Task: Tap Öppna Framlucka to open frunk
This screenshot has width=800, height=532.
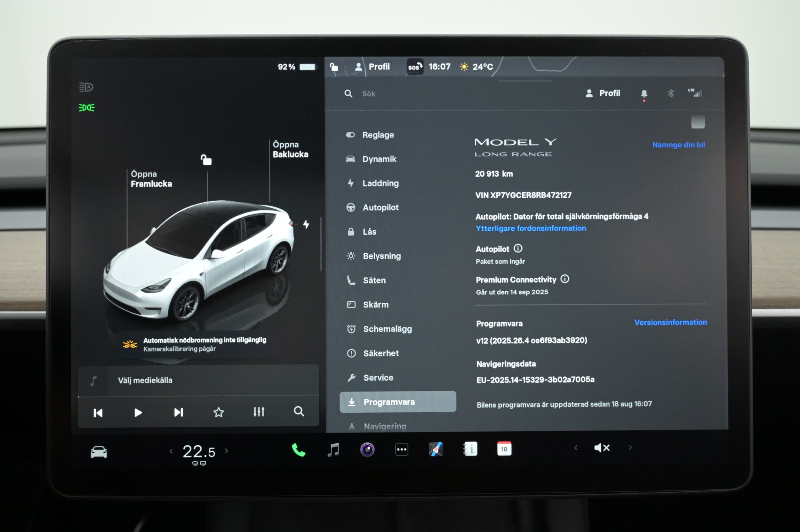Action: [x=151, y=179]
